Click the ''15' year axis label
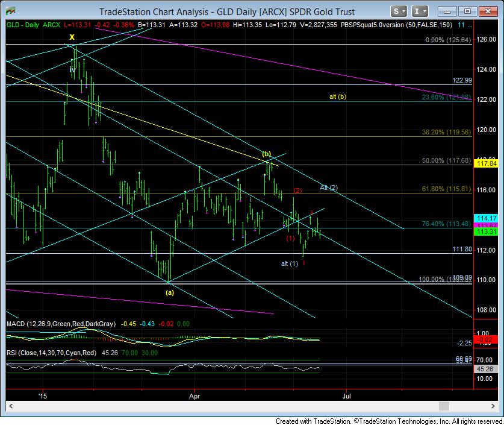Image resolution: width=504 pixels, height=425 pixels. pyautogui.click(x=42, y=396)
